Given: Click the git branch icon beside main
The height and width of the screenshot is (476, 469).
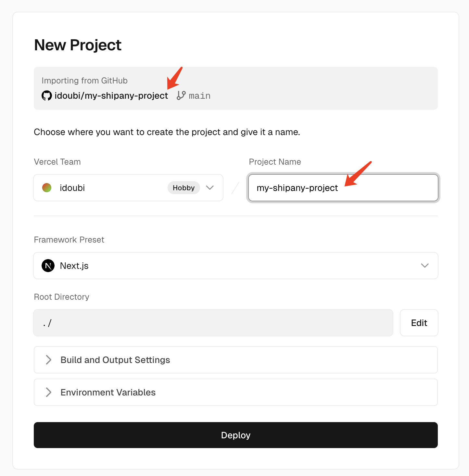Looking at the screenshot, I should tap(181, 95).
